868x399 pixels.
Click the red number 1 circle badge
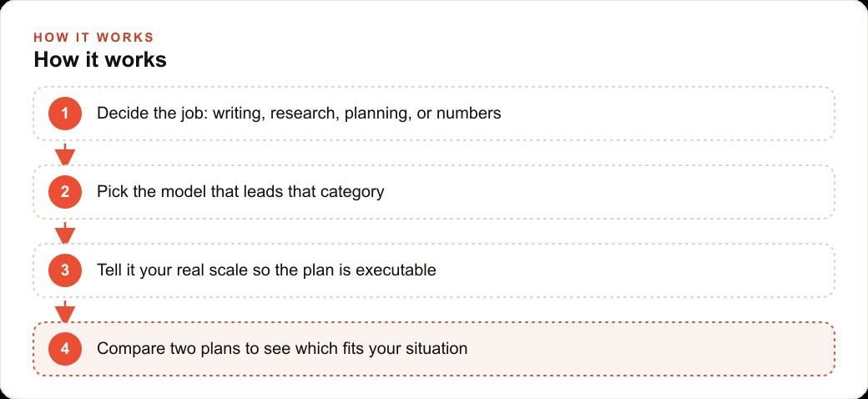coord(65,114)
